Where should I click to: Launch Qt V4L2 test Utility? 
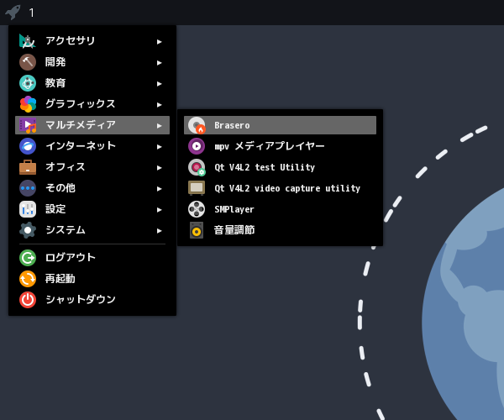280,167
